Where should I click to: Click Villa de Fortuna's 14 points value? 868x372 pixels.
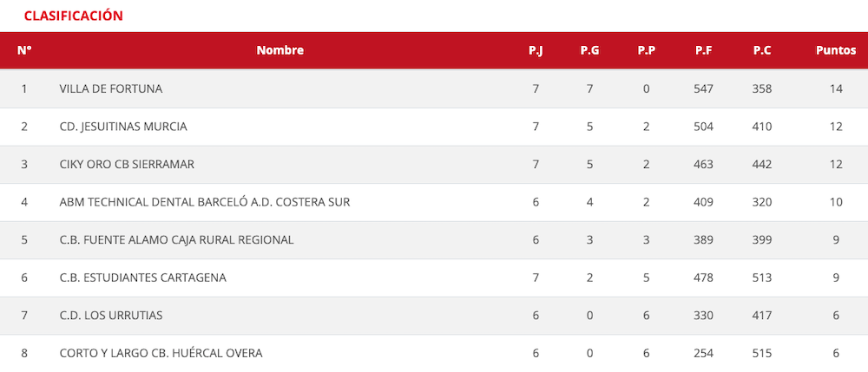[835, 88]
